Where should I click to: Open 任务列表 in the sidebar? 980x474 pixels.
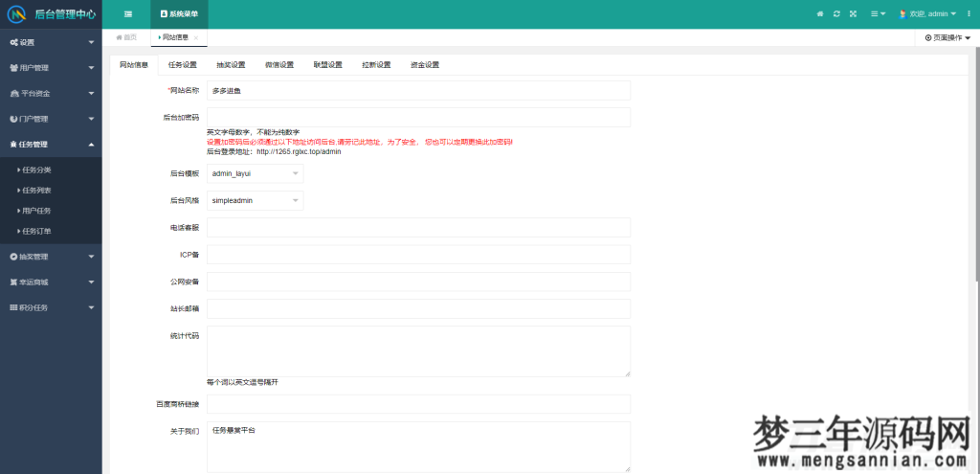pyautogui.click(x=37, y=190)
